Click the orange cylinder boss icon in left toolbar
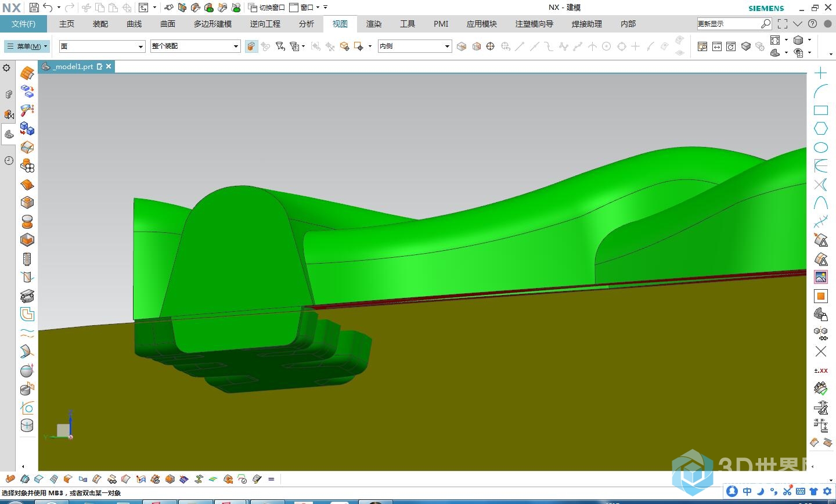836x504 pixels. click(27, 221)
